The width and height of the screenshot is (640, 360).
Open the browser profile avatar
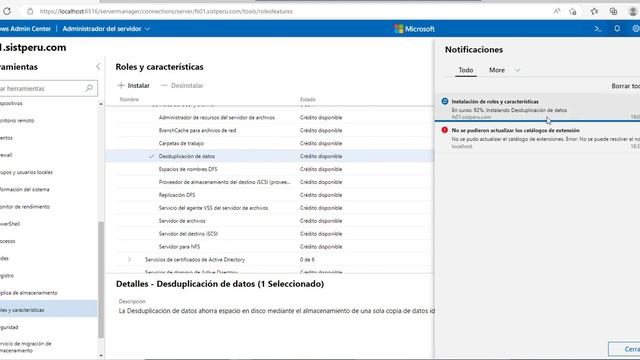pos(633,11)
